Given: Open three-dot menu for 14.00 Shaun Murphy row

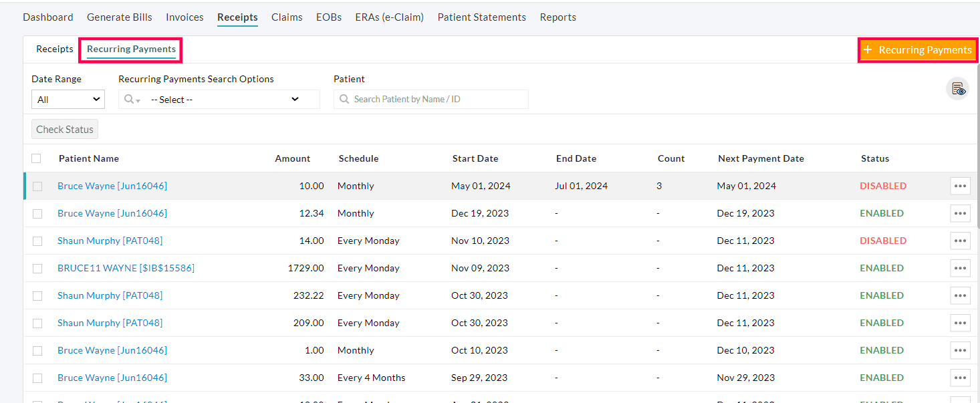Looking at the screenshot, I should (960, 241).
